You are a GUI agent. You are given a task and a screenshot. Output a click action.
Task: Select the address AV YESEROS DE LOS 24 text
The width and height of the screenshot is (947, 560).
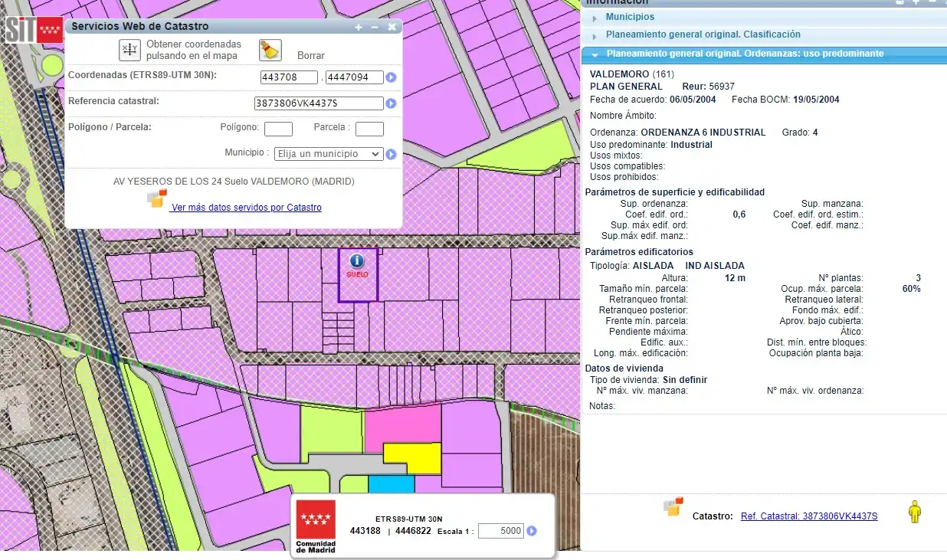point(234,182)
